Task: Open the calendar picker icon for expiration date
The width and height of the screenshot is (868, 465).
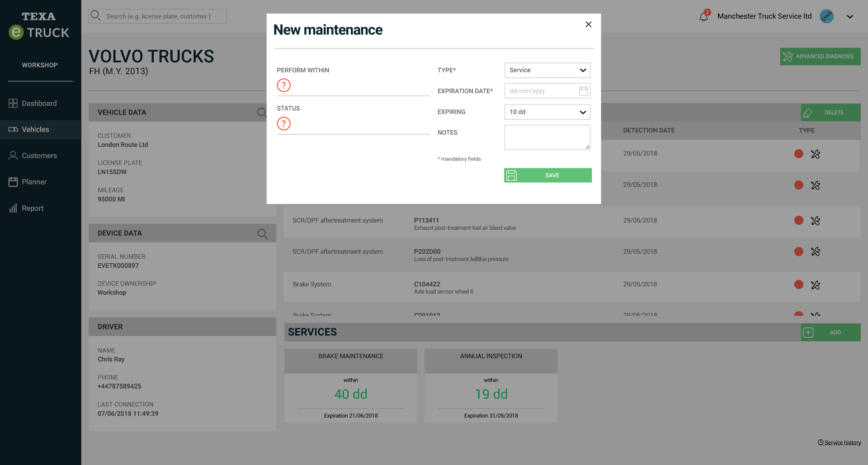Action: click(x=584, y=91)
